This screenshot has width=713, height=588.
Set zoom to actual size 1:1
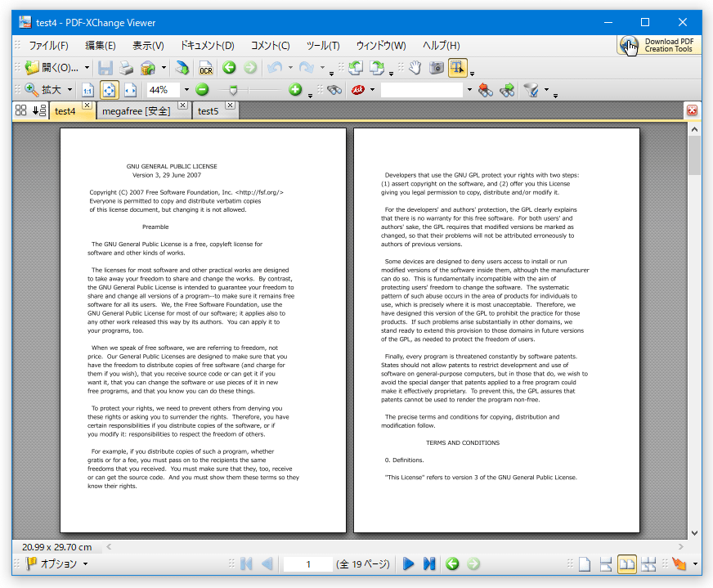click(87, 90)
